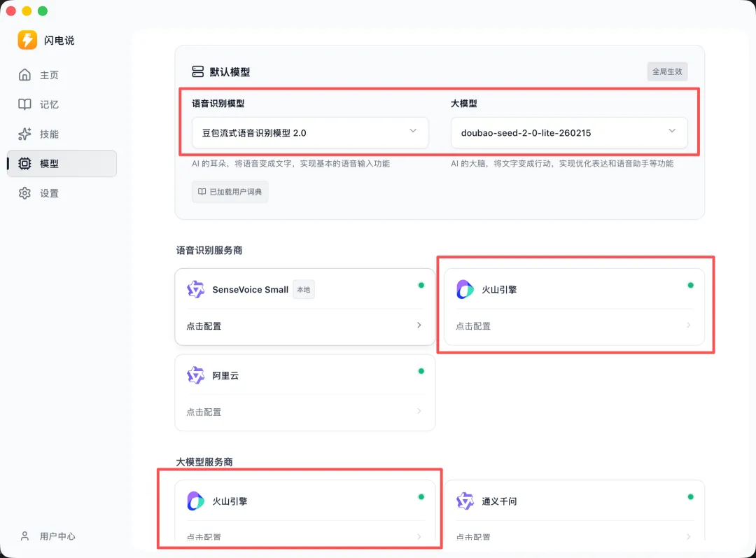Open 点击配置 for SenseVoice Small

(304, 326)
